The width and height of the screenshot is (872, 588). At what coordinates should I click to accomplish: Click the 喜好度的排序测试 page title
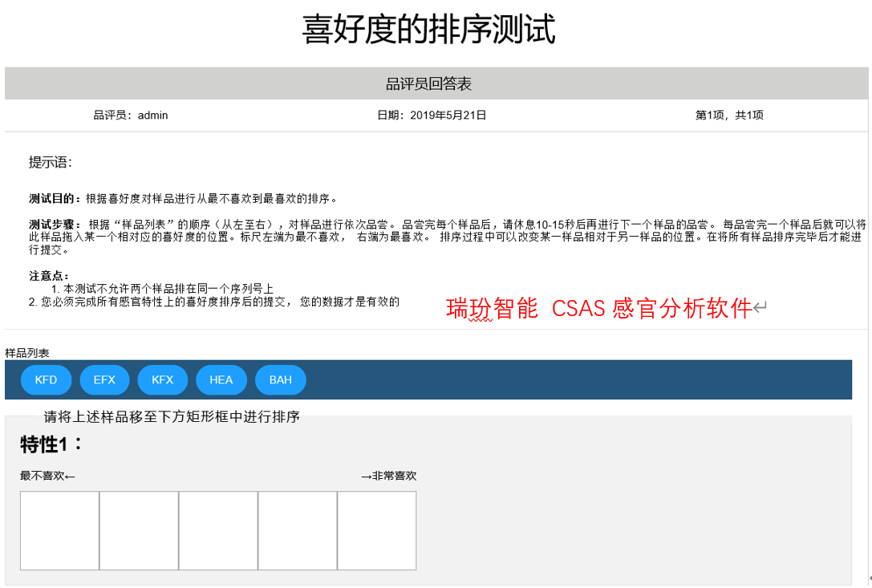tap(428, 31)
